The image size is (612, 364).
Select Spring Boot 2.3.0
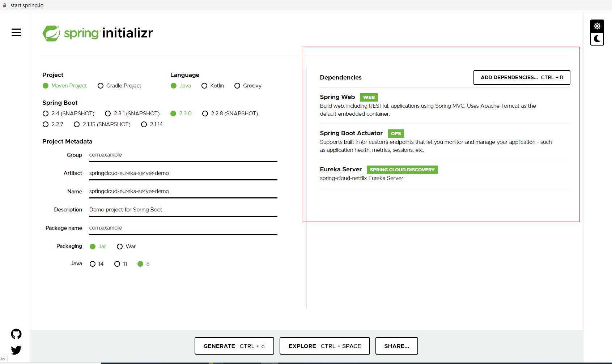[181, 114]
